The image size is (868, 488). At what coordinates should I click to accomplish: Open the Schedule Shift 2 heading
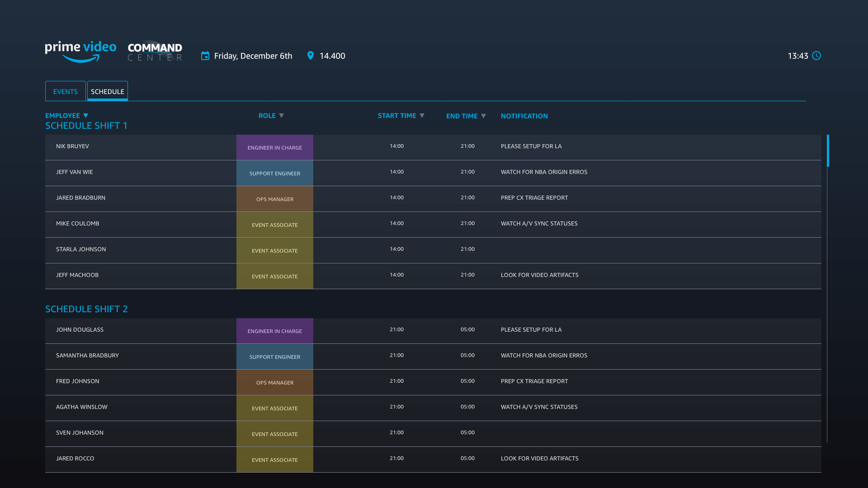click(86, 309)
